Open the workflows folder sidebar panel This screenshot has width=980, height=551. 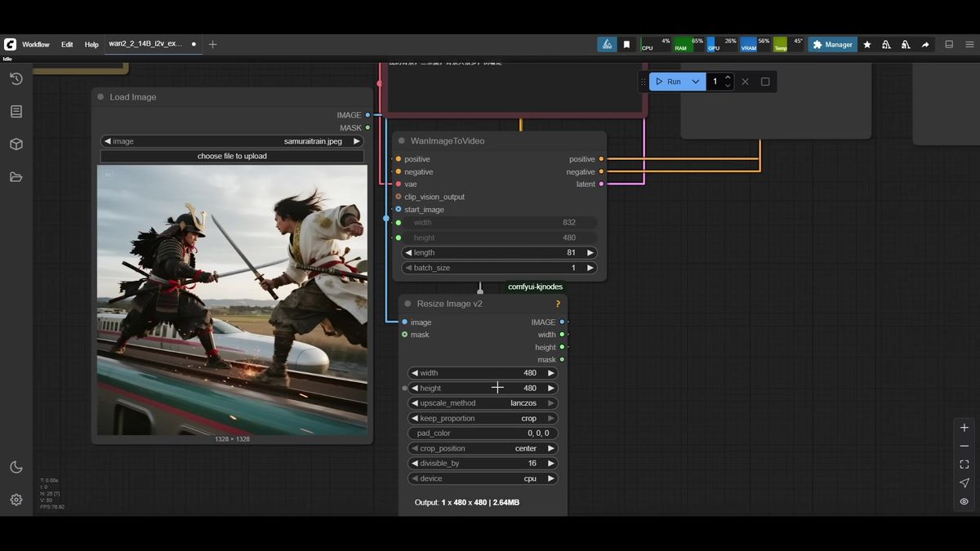(16, 177)
